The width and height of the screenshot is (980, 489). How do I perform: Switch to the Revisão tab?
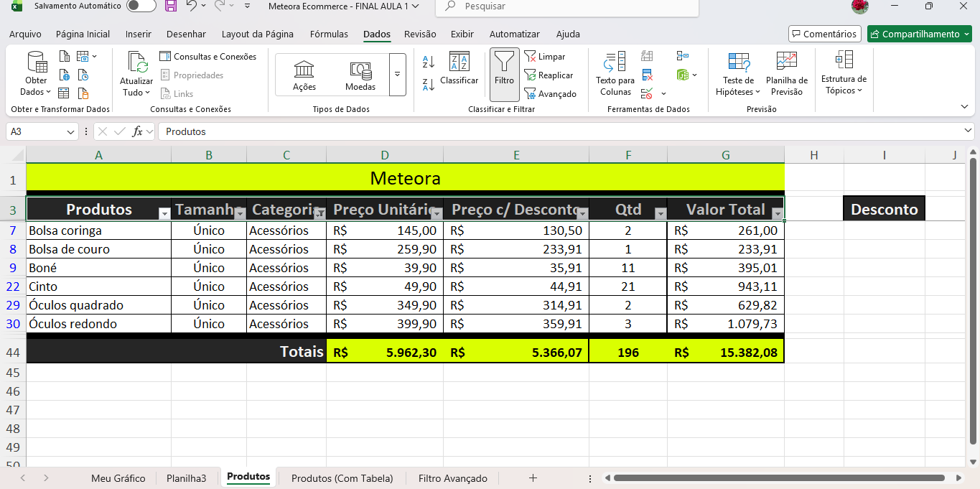420,34
